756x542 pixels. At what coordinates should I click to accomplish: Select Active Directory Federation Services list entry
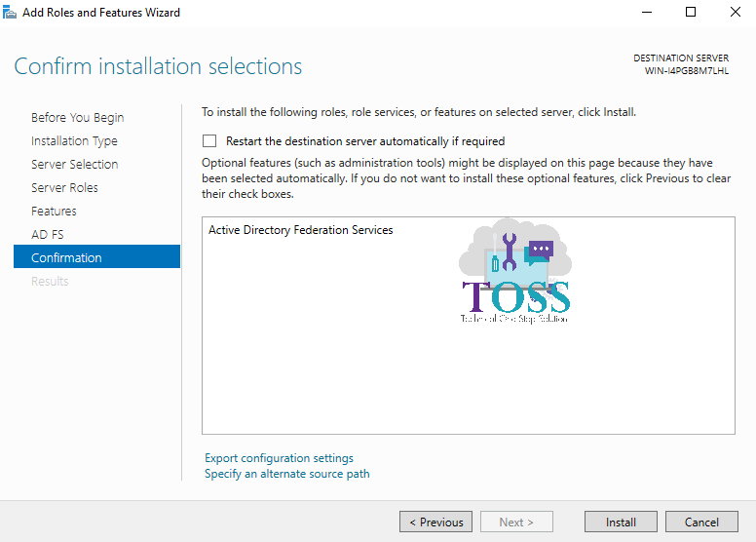[301, 230]
